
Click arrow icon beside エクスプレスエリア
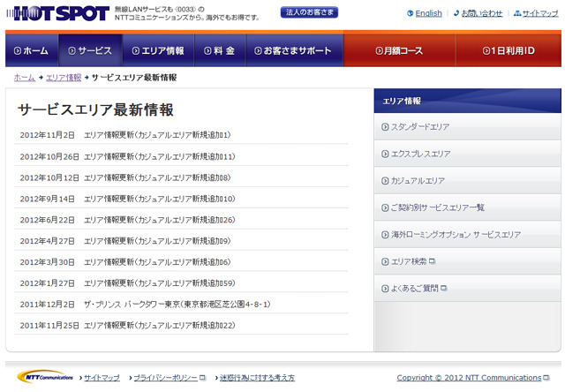(x=385, y=154)
